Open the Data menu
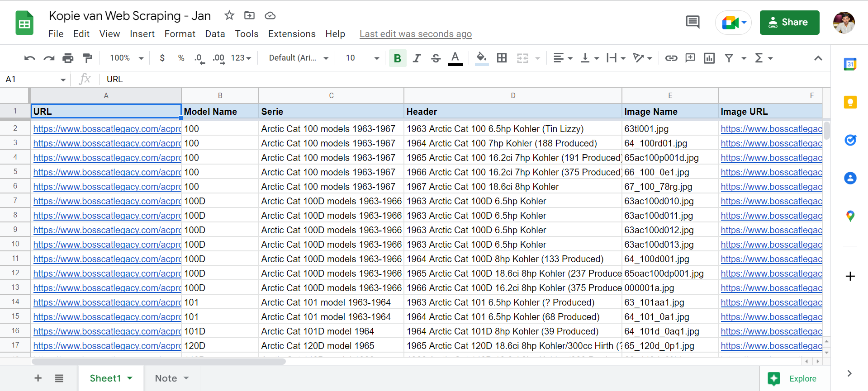Image resolution: width=868 pixels, height=391 pixels. point(215,34)
